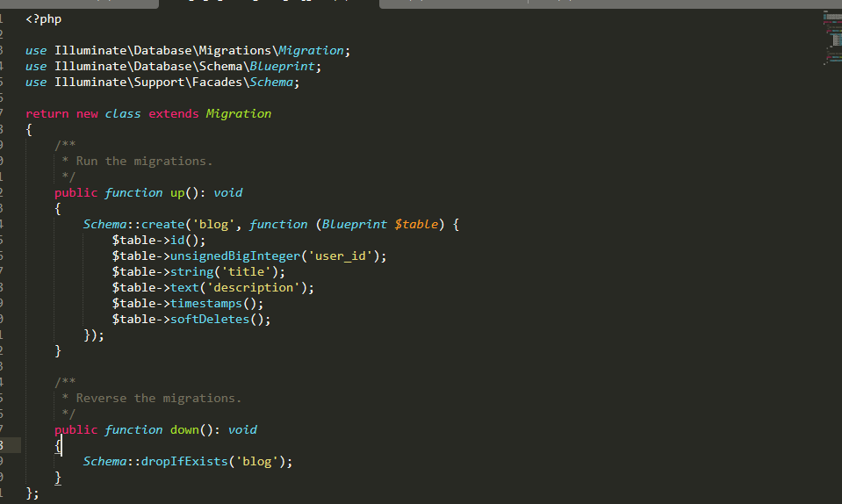Click the final '};' closing the class

click(32, 493)
